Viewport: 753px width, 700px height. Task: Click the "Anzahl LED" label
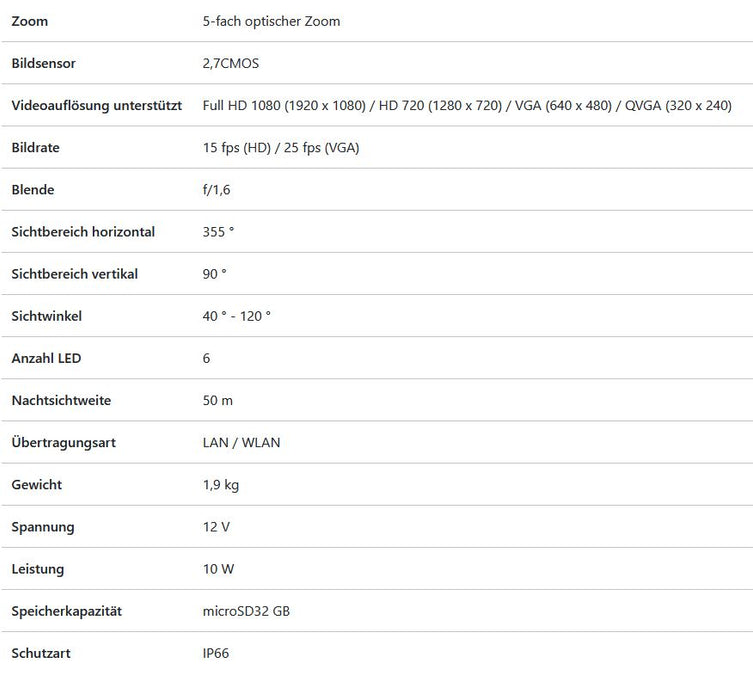[x=46, y=358]
